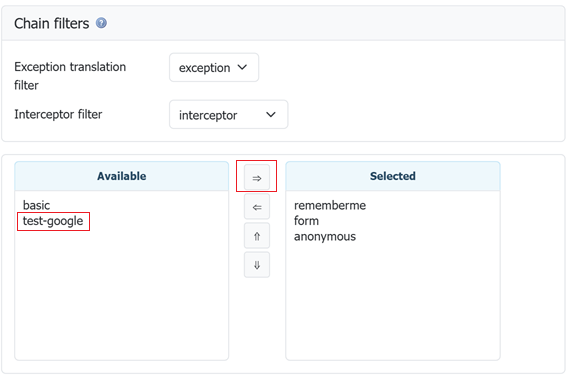This screenshot has height=377, width=569.
Task: Open the Exception translation filter dropdown
Action: click(x=214, y=67)
